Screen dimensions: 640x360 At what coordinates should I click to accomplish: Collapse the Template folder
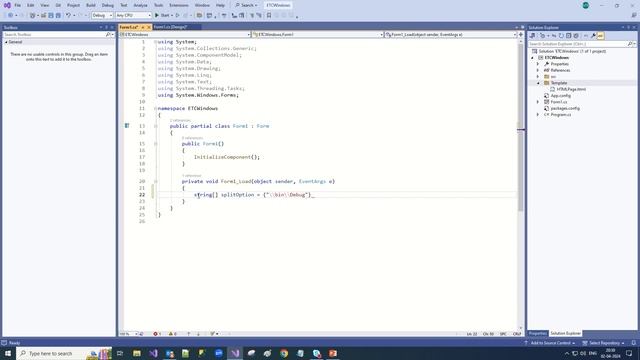538,83
